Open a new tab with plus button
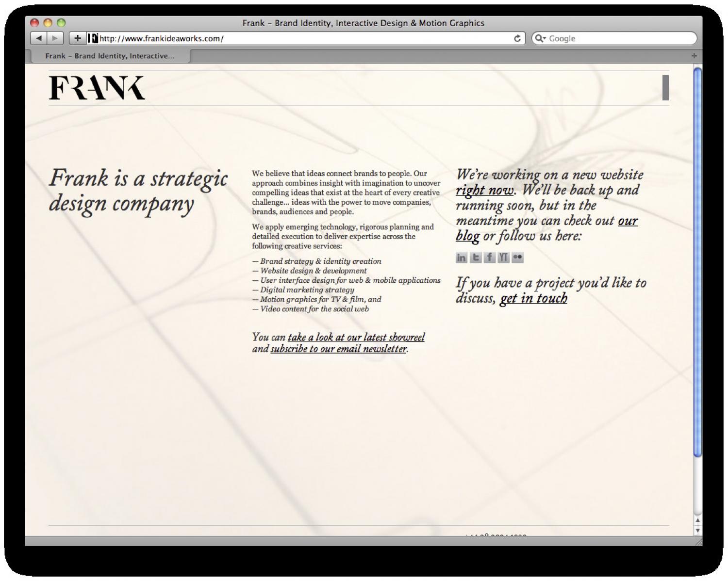Viewport: 728px width, 581px height. pos(694,56)
